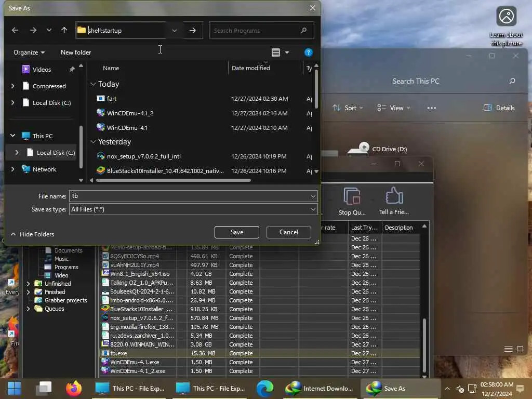Expand the Network node
The image size is (532, 399).
point(13,169)
